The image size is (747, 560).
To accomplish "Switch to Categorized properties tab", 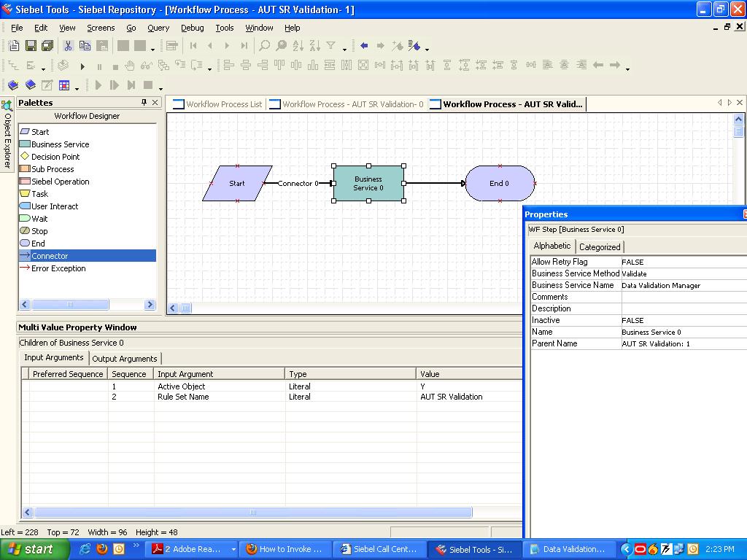I will point(600,246).
